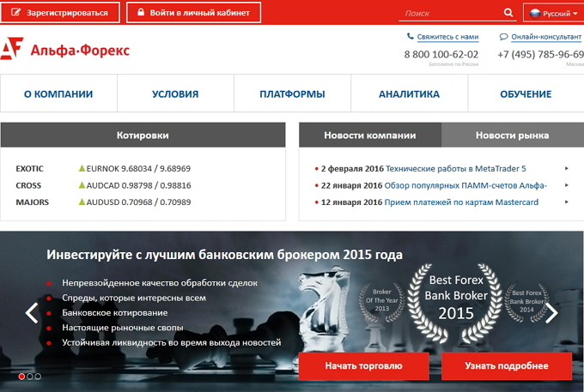Open the ПЛАТФОРМЫ menu
This screenshot has height=392, width=584.
pos(292,93)
